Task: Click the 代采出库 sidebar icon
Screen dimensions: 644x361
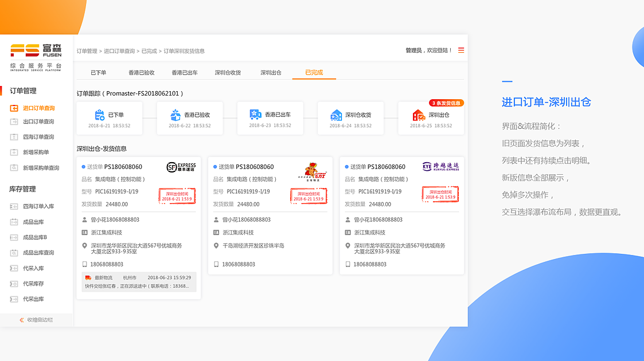Action: point(14,299)
